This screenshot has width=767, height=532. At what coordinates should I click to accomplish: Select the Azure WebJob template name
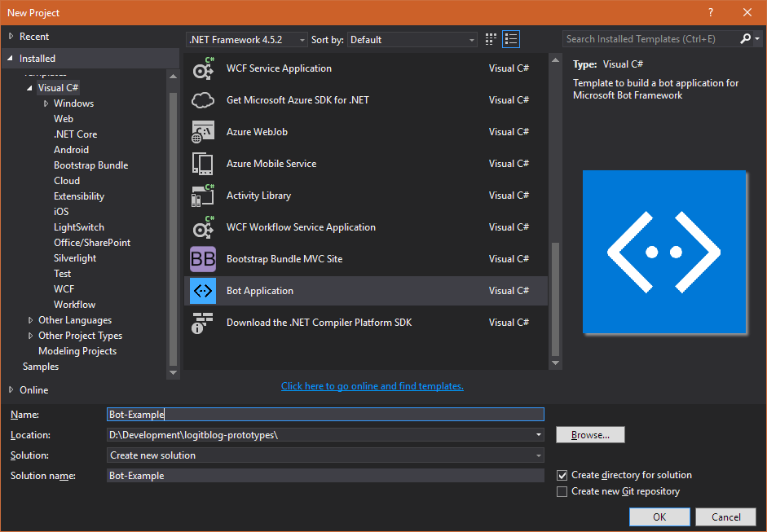click(x=257, y=132)
